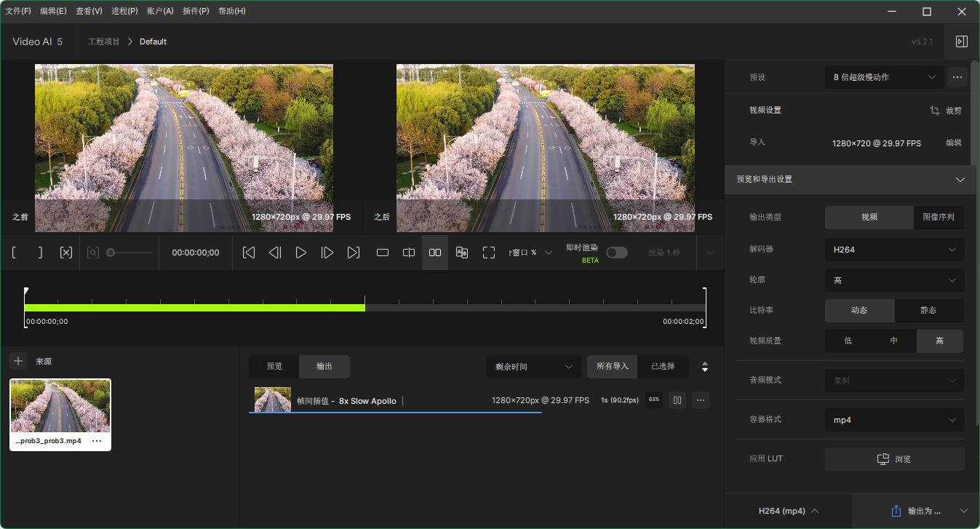Open the preset dropdown 8x super slow
Image resolution: width=980 pixels, height=529 pixels.
(x=885, y=77)
